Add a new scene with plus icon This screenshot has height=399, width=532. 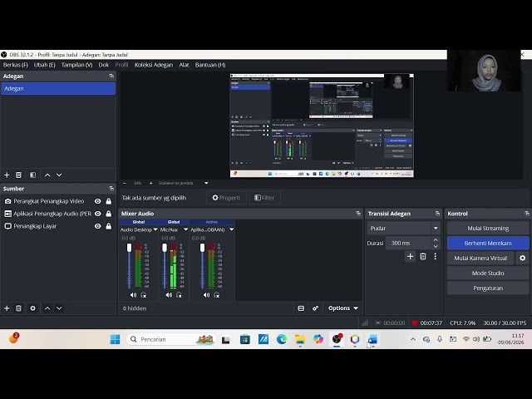coord(7,175)
